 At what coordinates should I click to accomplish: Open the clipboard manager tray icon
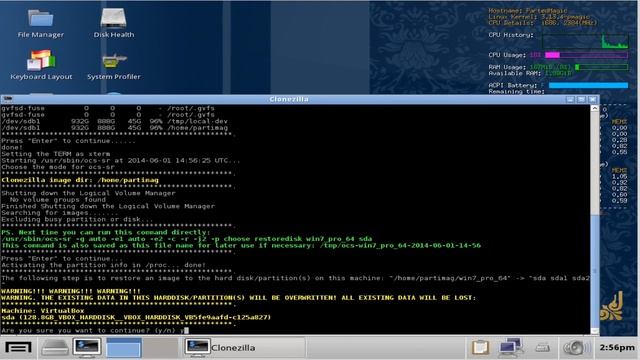[480, 348]
